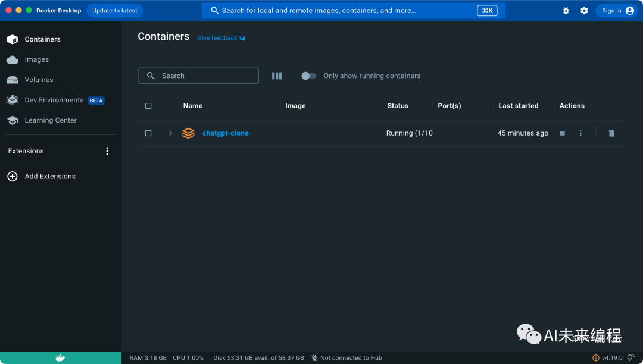Open chatgpt-clone more actions menu

coord(580,133)
